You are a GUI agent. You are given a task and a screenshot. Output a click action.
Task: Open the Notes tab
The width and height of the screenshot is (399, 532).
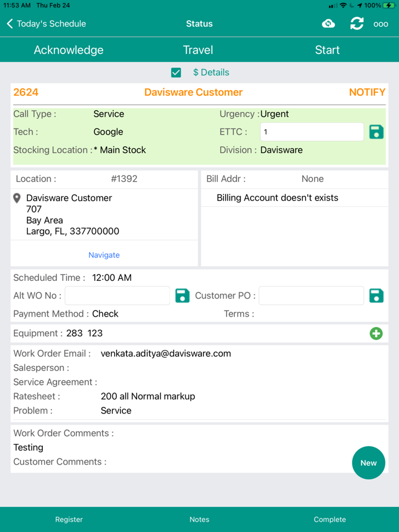tap(199, 519)
